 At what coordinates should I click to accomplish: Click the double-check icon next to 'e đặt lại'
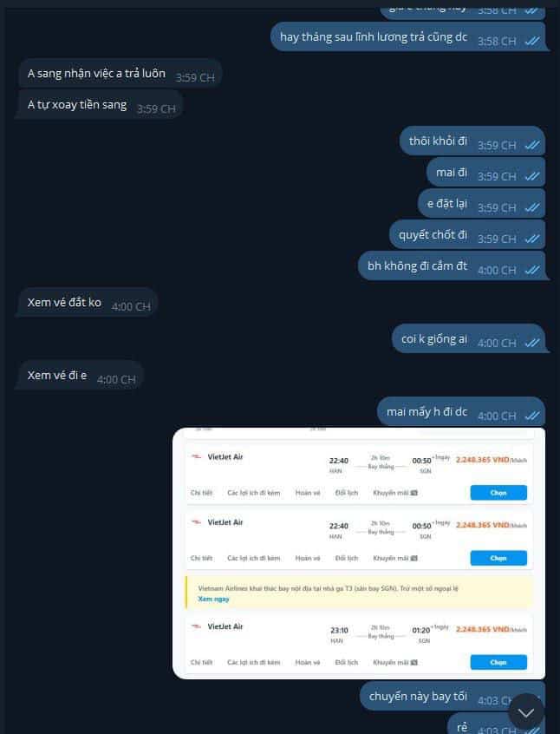[532, 208]
